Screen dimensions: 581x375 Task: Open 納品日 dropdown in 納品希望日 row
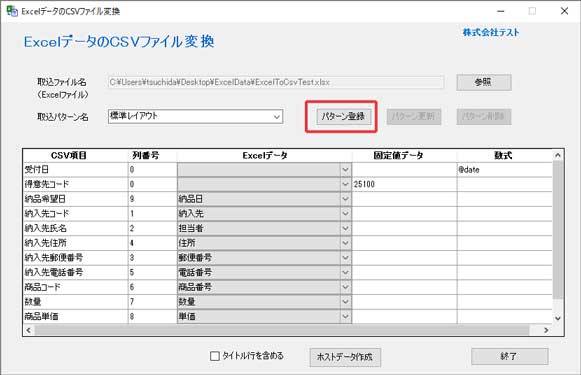[x=345, y=199]
